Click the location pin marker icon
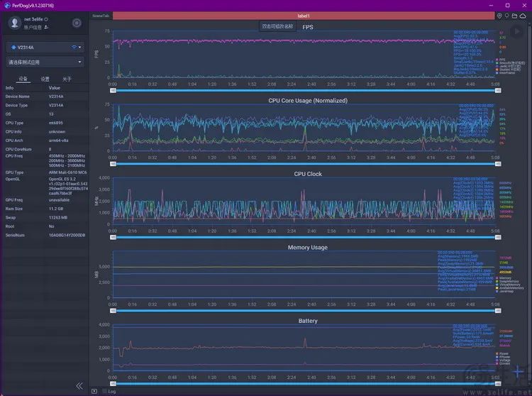532x396 pixels. point(499,15)
